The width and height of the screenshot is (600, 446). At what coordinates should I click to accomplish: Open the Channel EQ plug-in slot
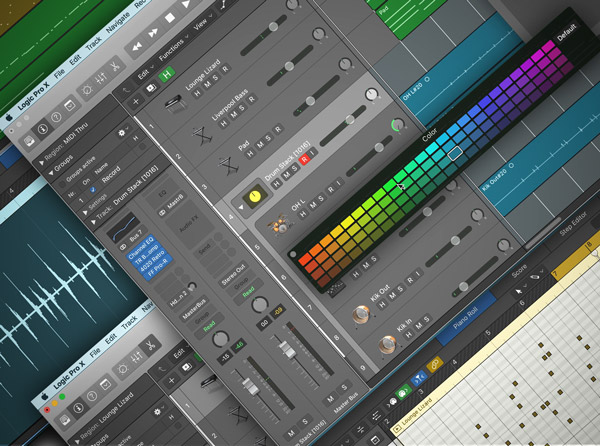[x=141, y=249]
